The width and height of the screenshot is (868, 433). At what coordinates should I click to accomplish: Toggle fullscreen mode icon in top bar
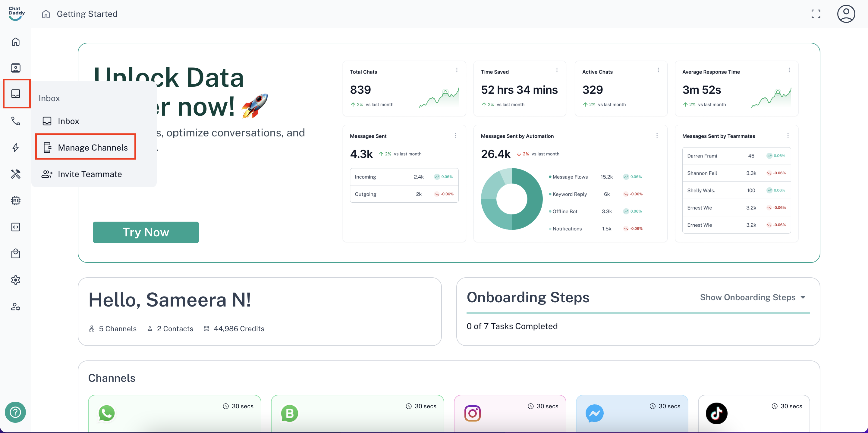click(816, 14)
